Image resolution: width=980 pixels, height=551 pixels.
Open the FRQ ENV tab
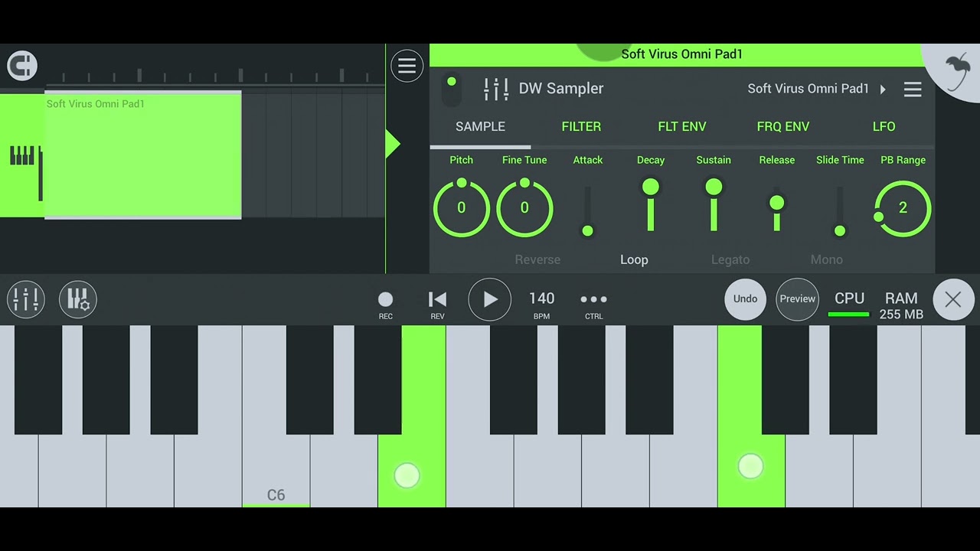782,127
